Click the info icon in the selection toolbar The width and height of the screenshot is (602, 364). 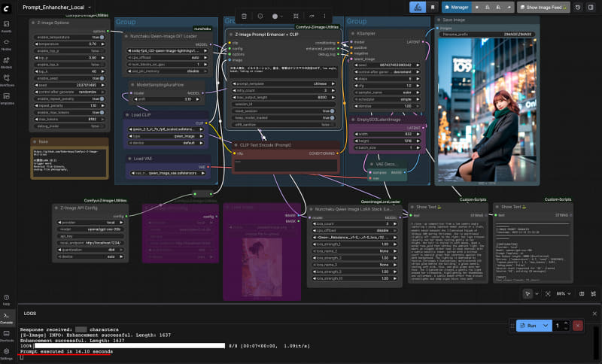pos(260,16)
